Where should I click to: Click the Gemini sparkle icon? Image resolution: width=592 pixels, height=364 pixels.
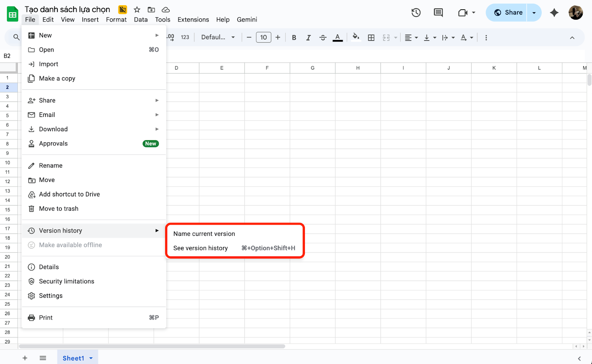tap(554, 13)
